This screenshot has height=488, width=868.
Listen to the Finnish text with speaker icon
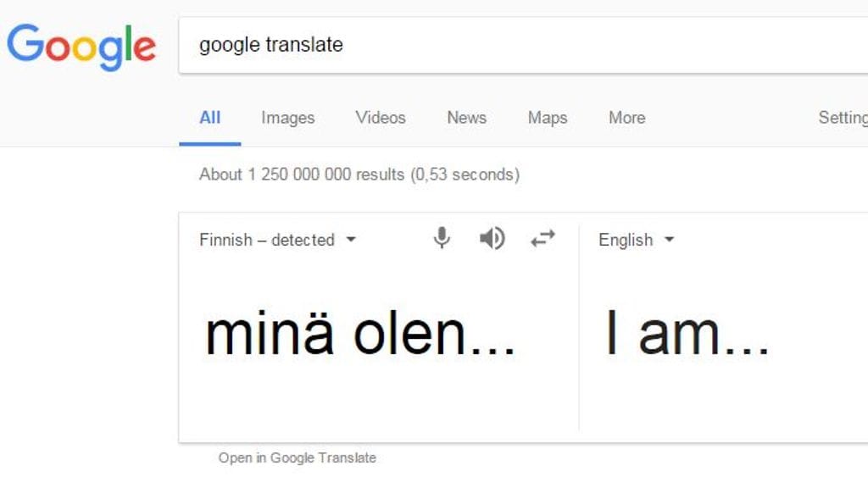tap(492, 239)
